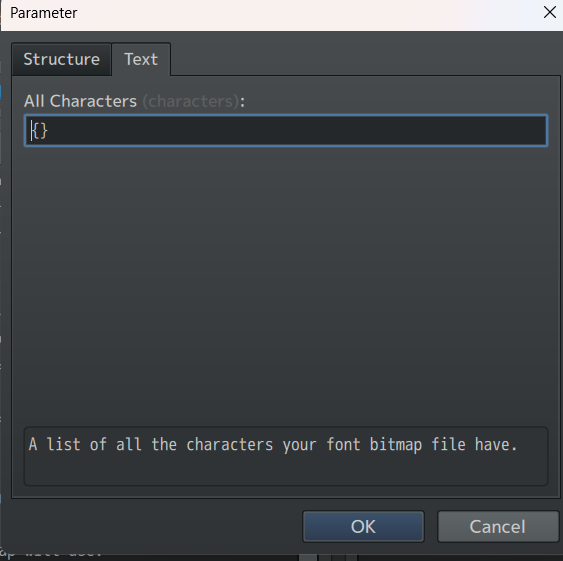Click the Parameter window title text
This screenshot has height=561, width=563.
click(43, 13)
